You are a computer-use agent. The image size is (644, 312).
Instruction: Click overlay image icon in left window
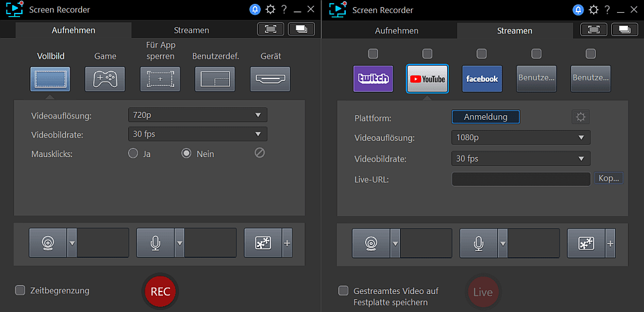tap(263, 243)
